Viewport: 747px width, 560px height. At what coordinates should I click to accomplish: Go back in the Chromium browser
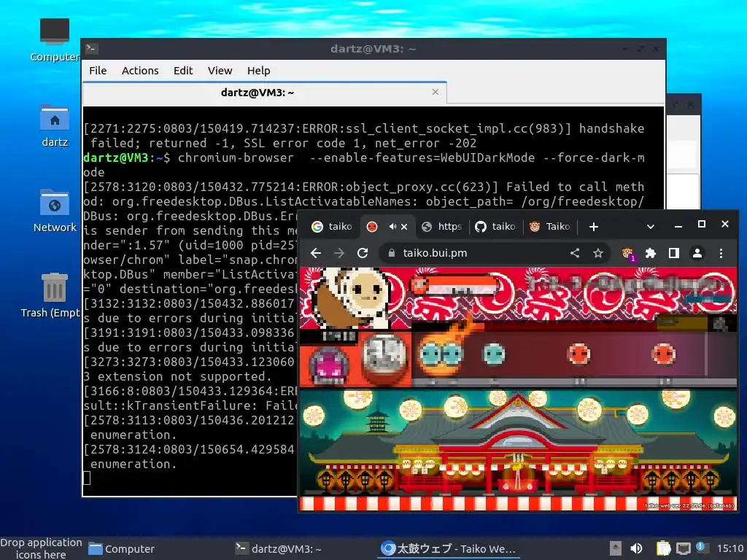click(315, 253)
